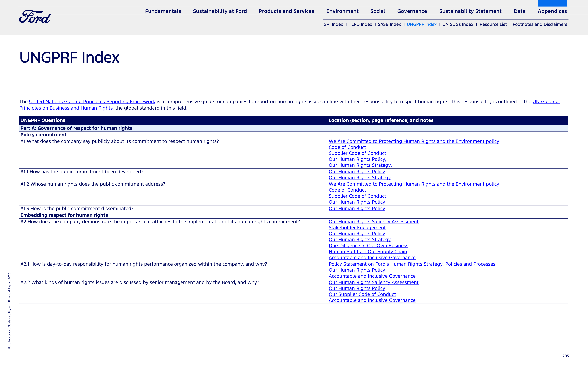This screenshot has height=368, width=588.
Task: Select the A1.1 public commitment question
Action: [82, 172]
